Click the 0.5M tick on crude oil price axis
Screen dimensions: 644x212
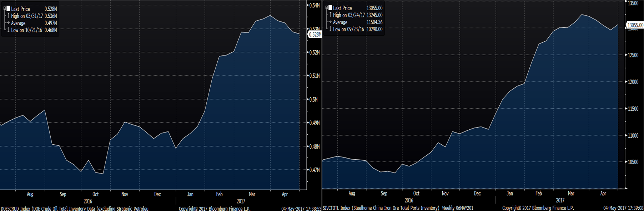(x=313, y=99)
